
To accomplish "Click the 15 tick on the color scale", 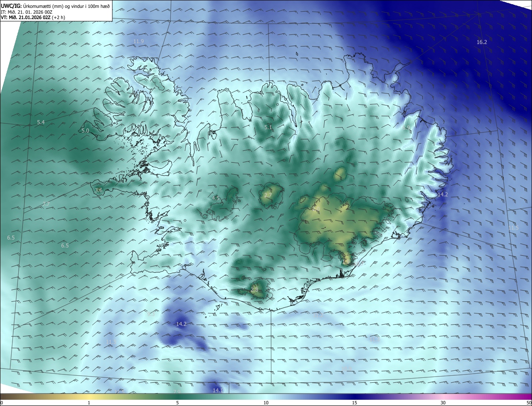I will coord(355,403).
